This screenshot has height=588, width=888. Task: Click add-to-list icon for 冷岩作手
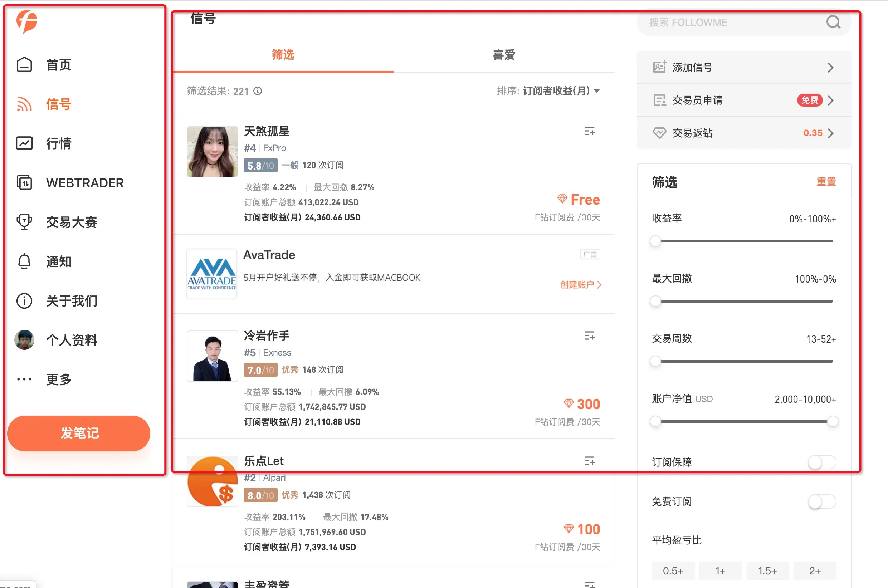click(x=590, y=335)
